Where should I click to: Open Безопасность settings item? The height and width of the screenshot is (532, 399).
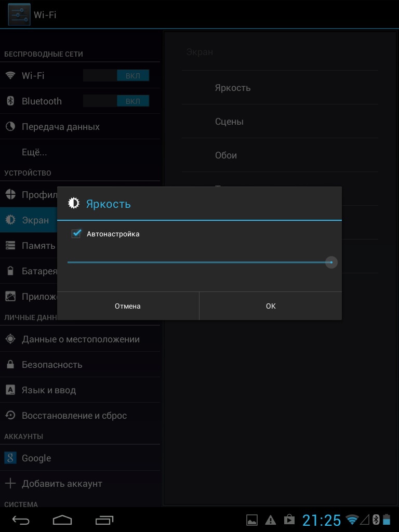pyautogui.click(x=52, y=365)
